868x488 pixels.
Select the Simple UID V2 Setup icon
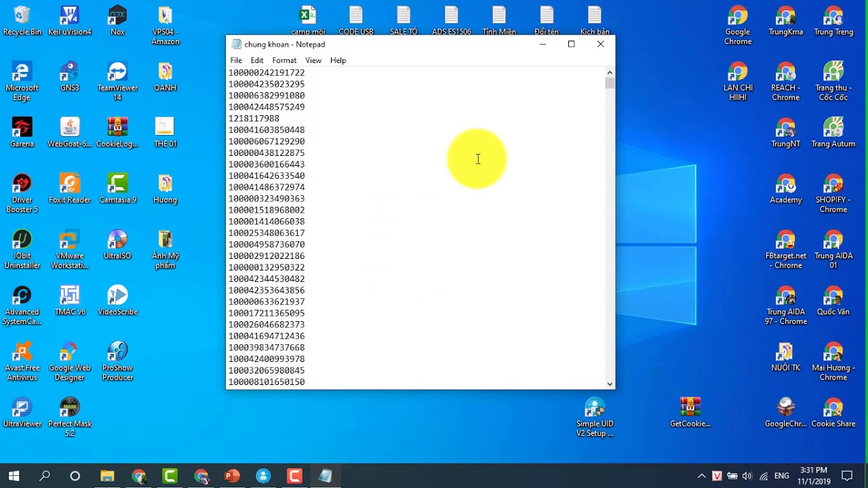coord(595,417)
